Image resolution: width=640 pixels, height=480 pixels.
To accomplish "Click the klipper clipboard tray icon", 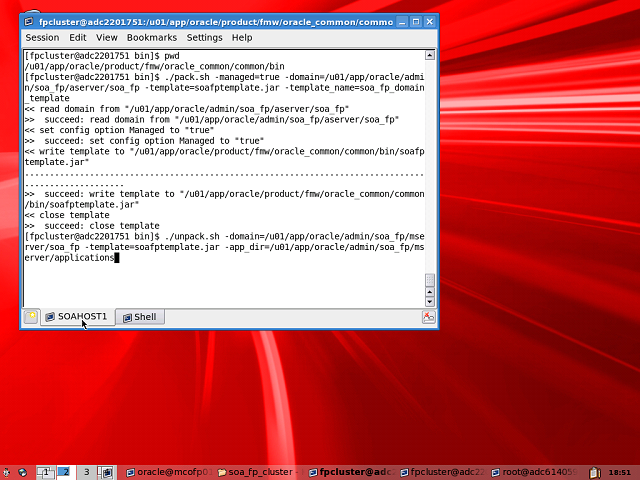I will tap(595, 472).
